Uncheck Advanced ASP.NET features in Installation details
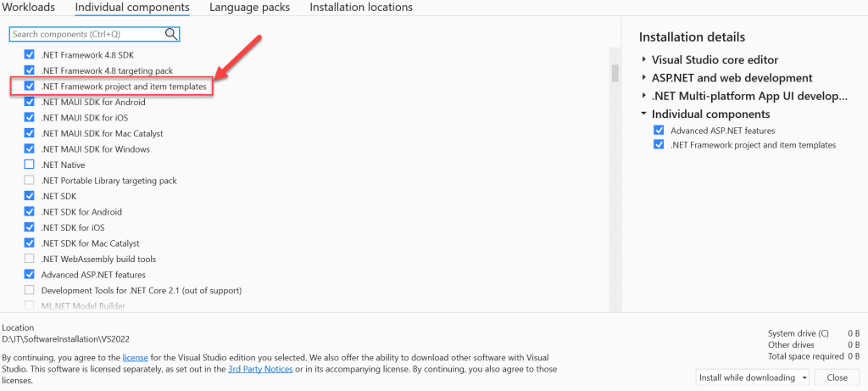Image resolution: width=868 pixels, height=391 pixels. pos(659,131)
